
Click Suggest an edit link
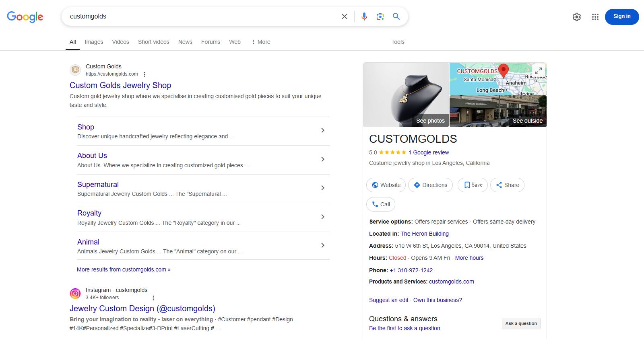pyautogui.click(x=388, y=300)
